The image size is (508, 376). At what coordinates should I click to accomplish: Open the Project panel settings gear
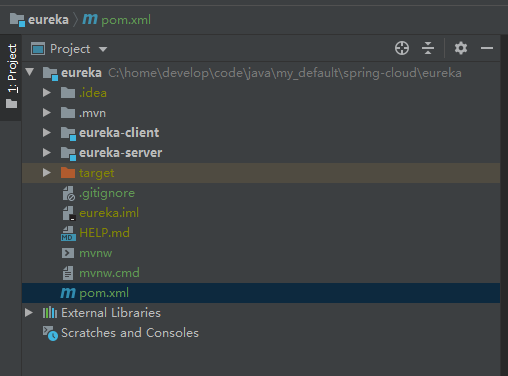coord(461,48)
